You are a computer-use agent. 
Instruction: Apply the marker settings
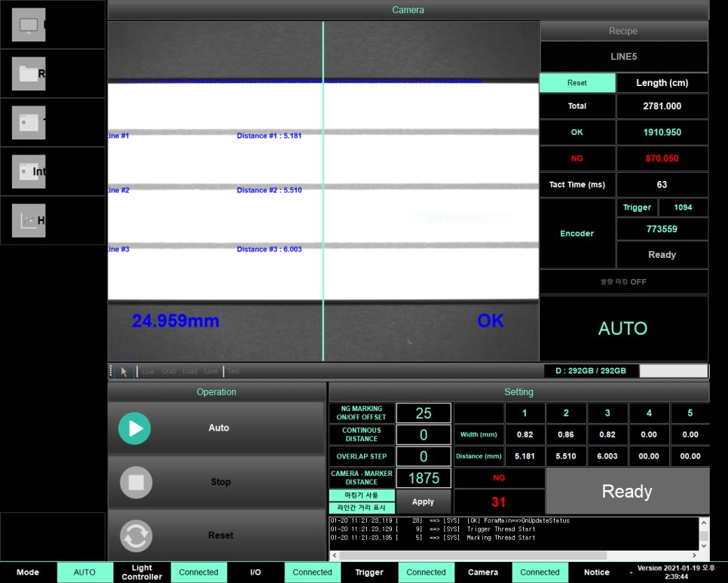pos(423,502)
